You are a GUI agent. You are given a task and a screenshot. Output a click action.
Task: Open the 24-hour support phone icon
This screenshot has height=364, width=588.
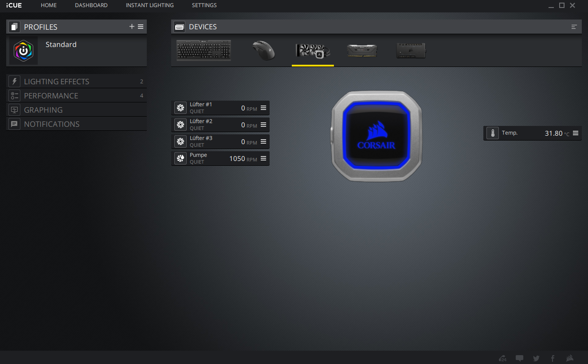point(503,358)
